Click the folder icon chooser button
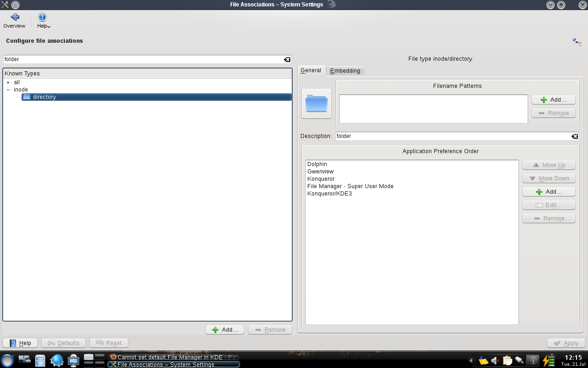The width and height of the screenshot is (588, 368). coord(317,103)
